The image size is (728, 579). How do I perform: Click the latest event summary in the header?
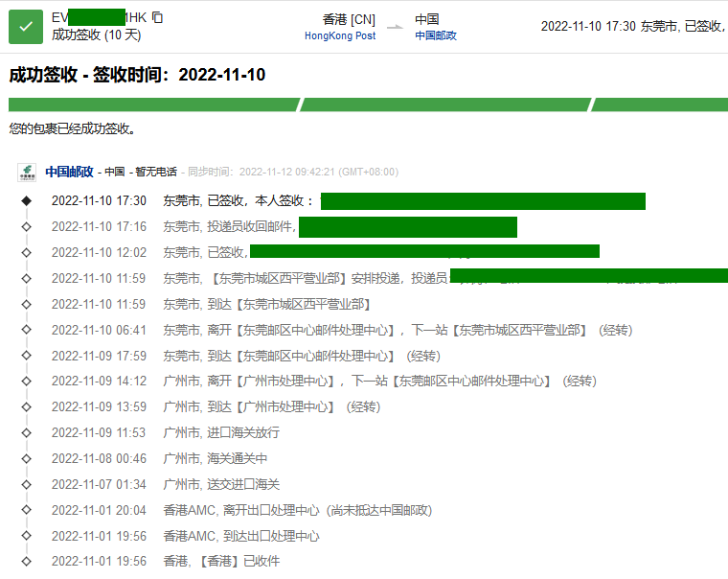coord(632,26)
